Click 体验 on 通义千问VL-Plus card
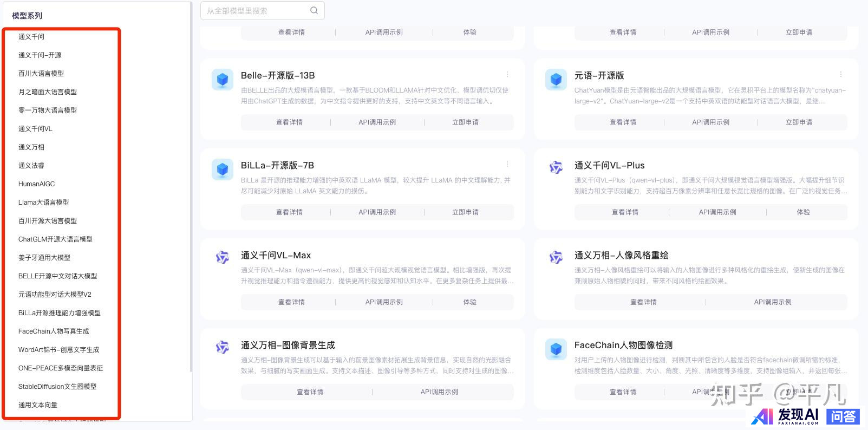This screenshot has width=868, height=430. pyautogui.click(x=804, y=212)
